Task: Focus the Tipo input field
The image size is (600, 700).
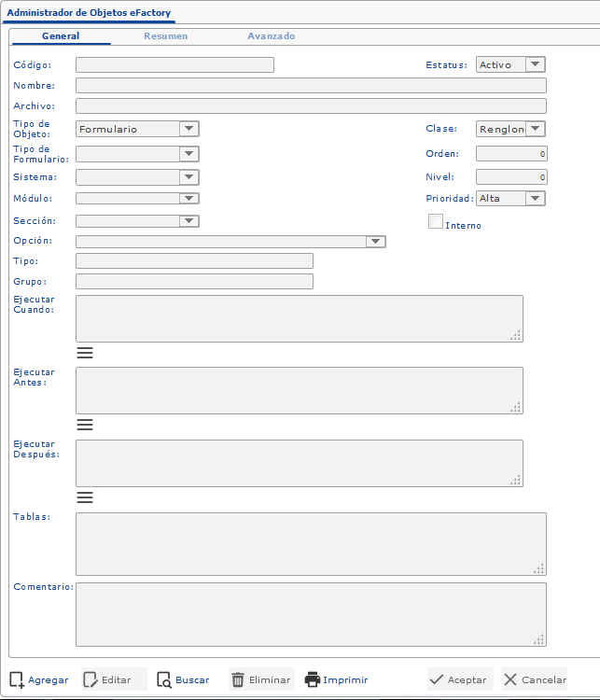Action: (195, 260)
